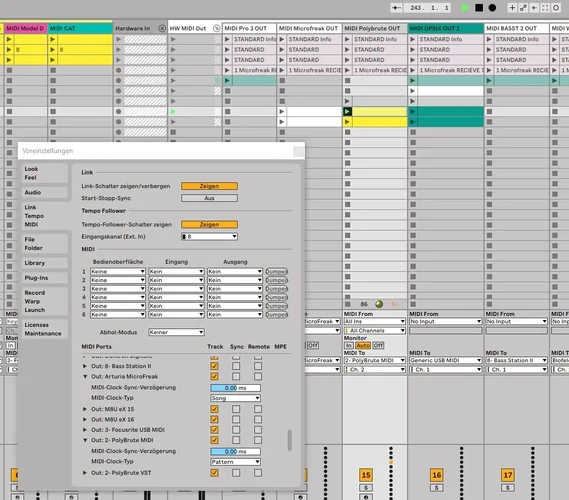Open Eingang dropdown in row 3

[x=176, y=289]
